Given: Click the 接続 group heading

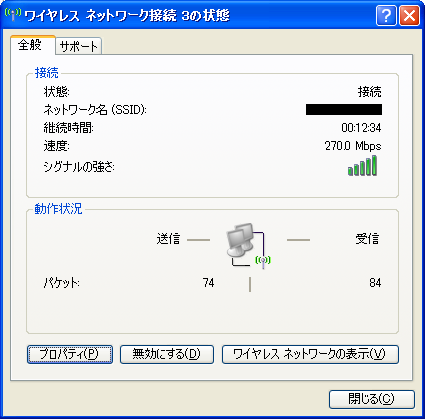Looking at the screenshot, I should 47,73.
